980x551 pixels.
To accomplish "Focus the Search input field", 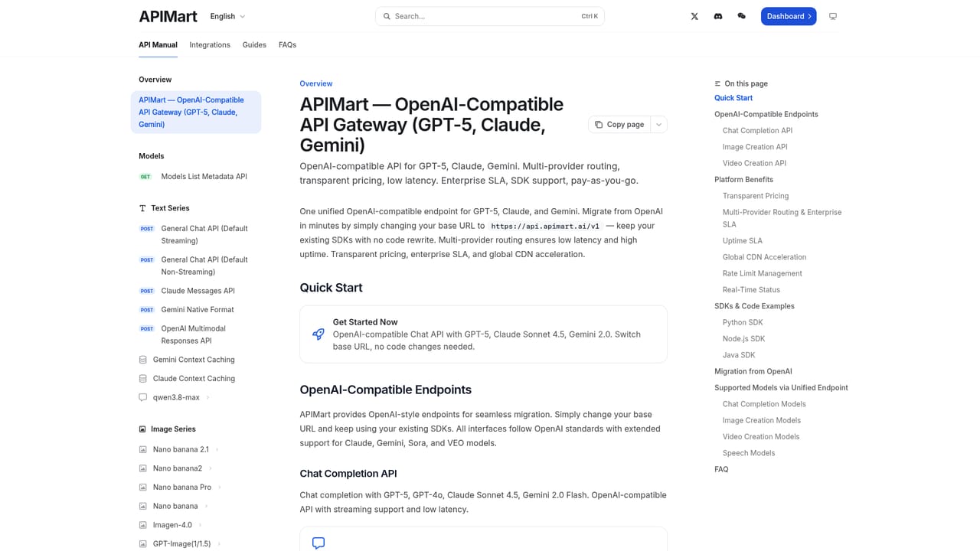I will pos(490,16).
